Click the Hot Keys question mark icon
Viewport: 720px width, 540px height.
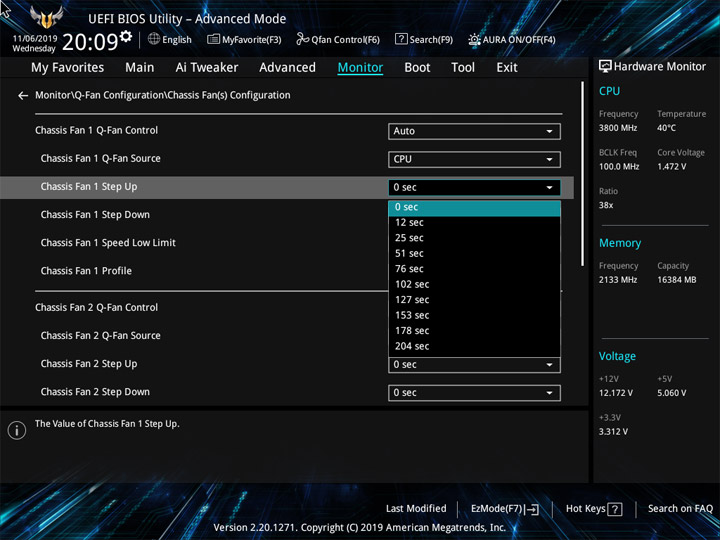[615, 509]
